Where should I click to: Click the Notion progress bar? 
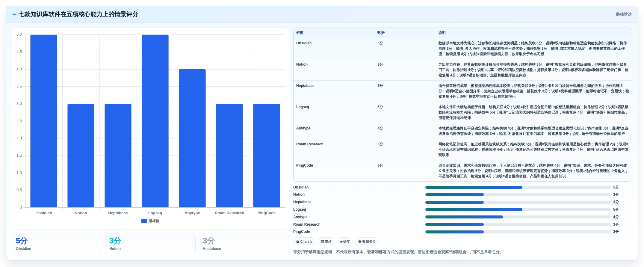tap(518, 195)
